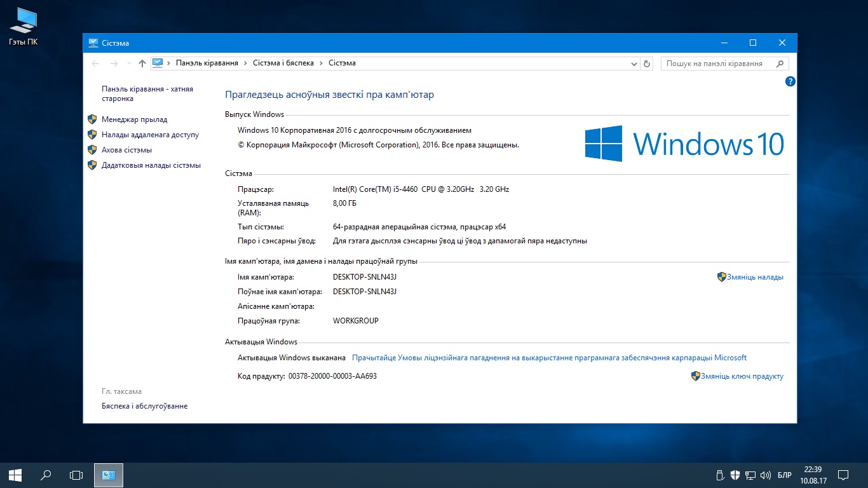868x488 pixels.
Task: Click the refresh icon in address bar
Action: (x=647, y=64)
